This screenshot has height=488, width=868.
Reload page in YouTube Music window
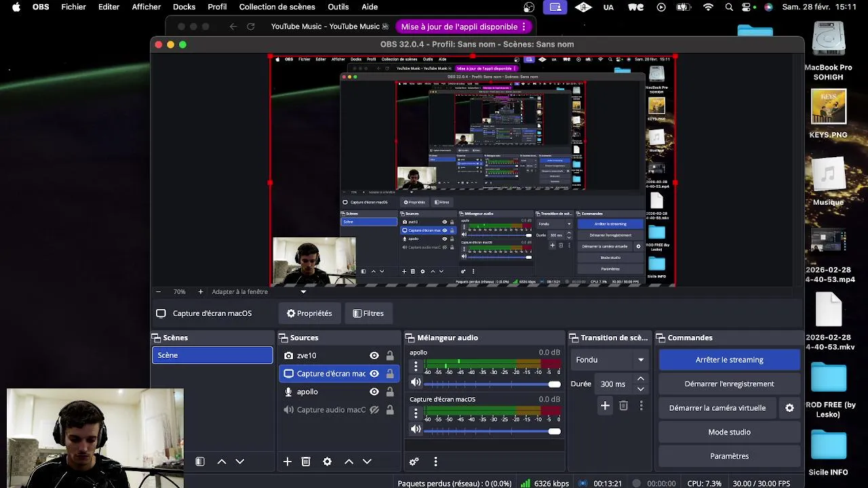click(x=251, y=26)
